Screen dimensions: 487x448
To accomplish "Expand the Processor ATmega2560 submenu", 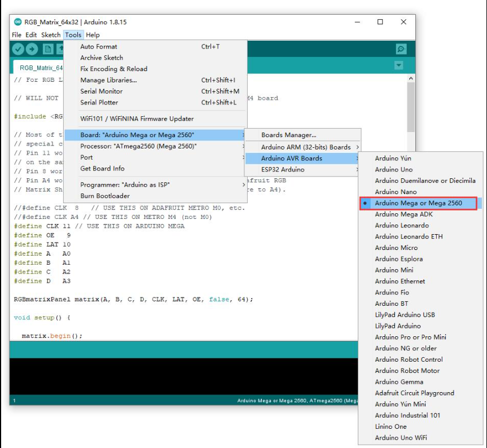I will pyautogui.click(x=155, y=146).
